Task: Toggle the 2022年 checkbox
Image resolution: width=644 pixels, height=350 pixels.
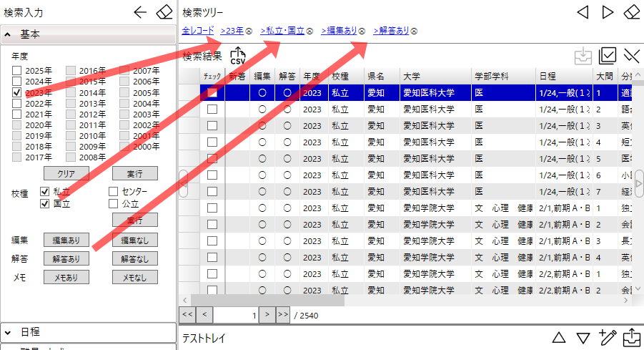Action: click(17, 103)
